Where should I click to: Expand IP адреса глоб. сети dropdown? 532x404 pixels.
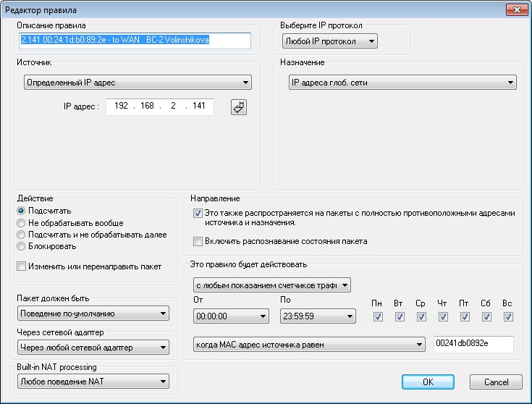[402, 83]
